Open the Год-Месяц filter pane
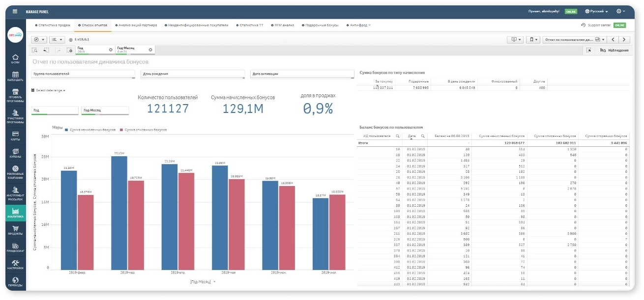The width and height of the screenshot is (644, 300). point(105,111)
